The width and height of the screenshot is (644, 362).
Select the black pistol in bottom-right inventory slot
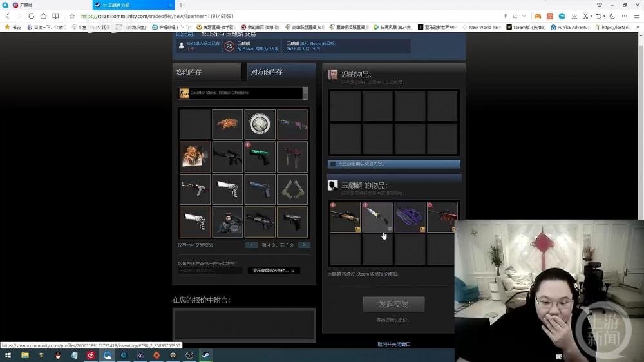[292, 222]
